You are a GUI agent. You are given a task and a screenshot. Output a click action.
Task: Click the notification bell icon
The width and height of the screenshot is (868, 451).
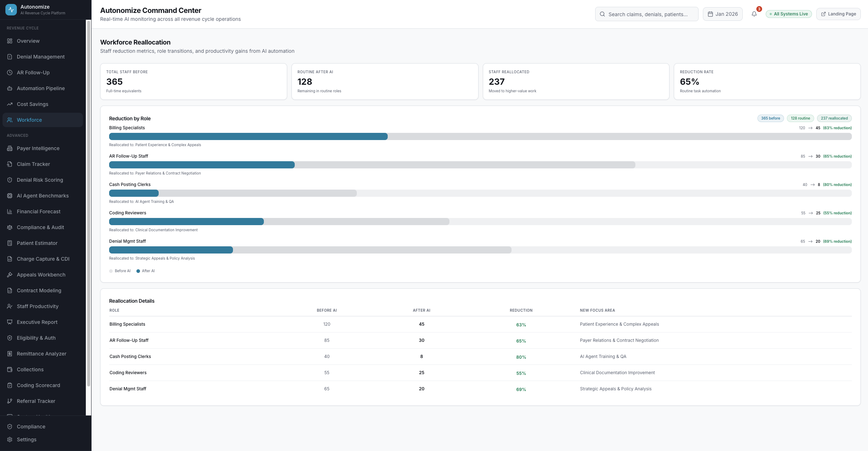[754, 14]
